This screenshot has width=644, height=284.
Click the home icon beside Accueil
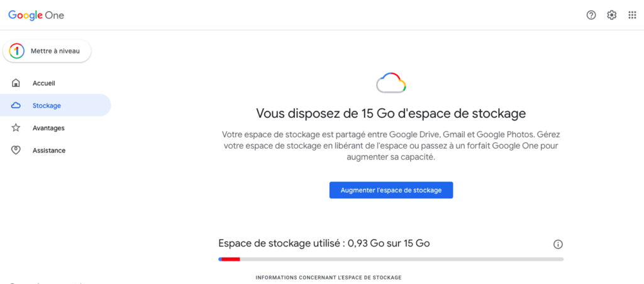coord(16,83)
